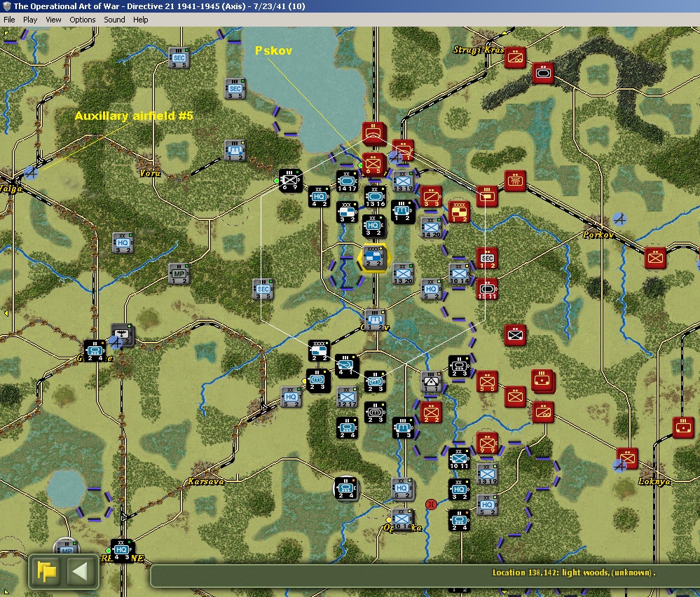This screenshot has width=700, height=597.
Task: Select the grey 12-17 infantry division
Action: (x=347, y=397)
